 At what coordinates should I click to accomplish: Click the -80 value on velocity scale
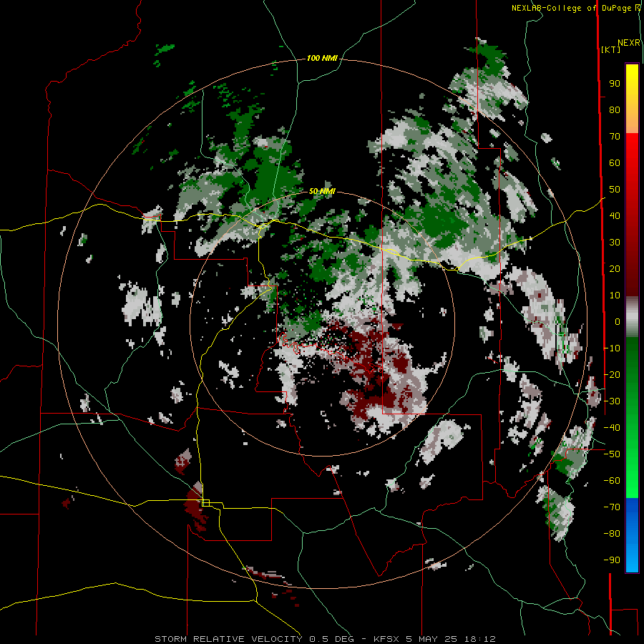pos(612,534)
